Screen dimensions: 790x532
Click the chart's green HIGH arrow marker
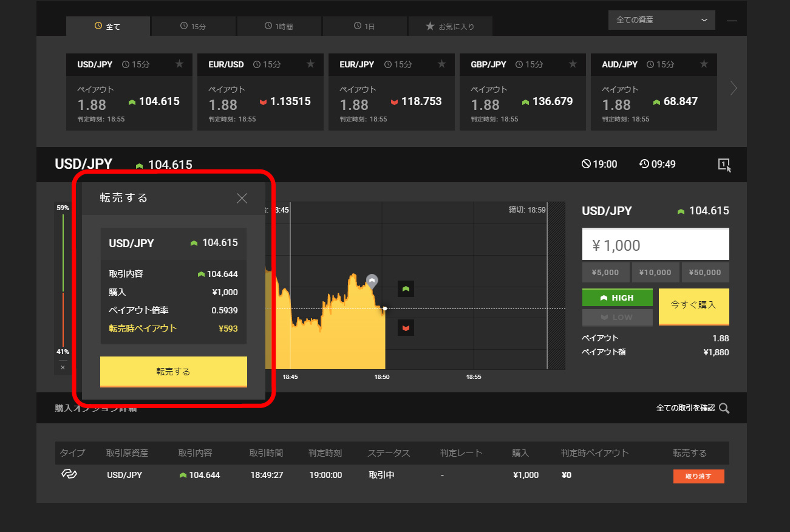406,289
